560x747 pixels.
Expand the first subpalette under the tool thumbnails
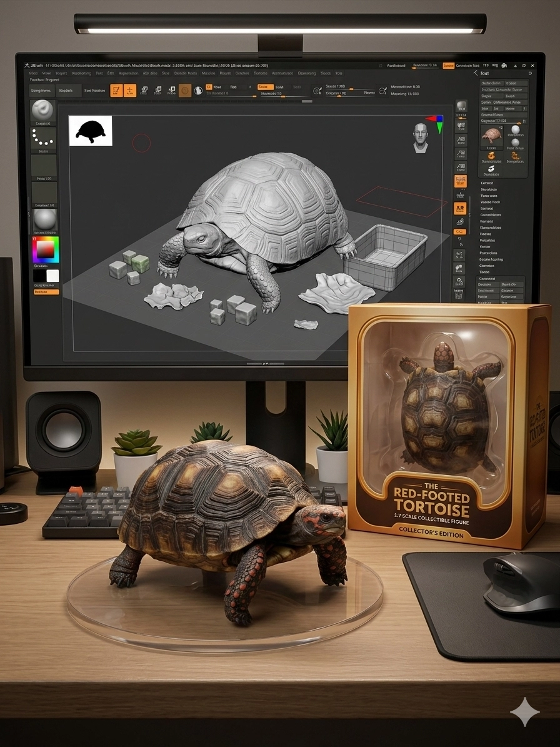coord(486,183)
